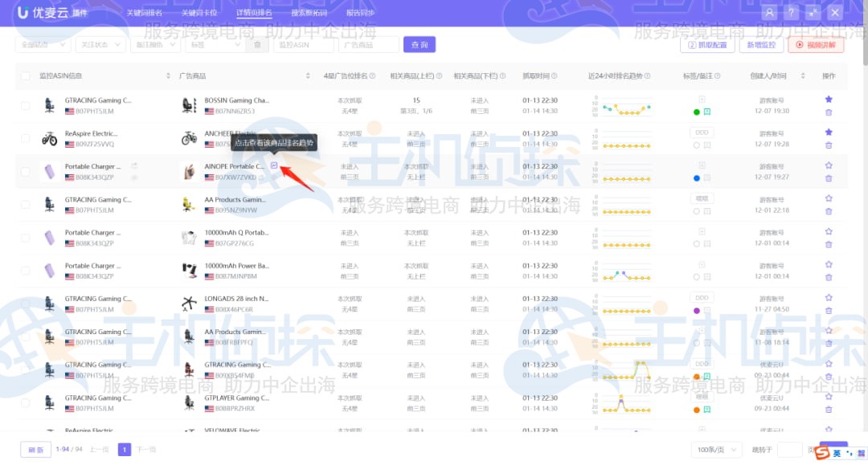
Task: Click the trash delete icon for ReAspire Electric row
Action: (829, 145)
